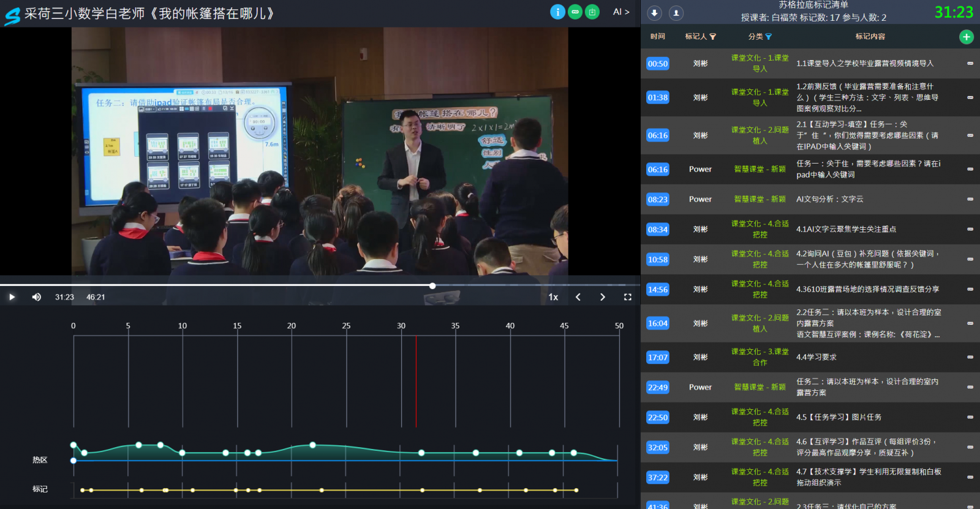980x509 pixels.
Task: Change the 1x playback speed
Action: click(x=553, y=297)
